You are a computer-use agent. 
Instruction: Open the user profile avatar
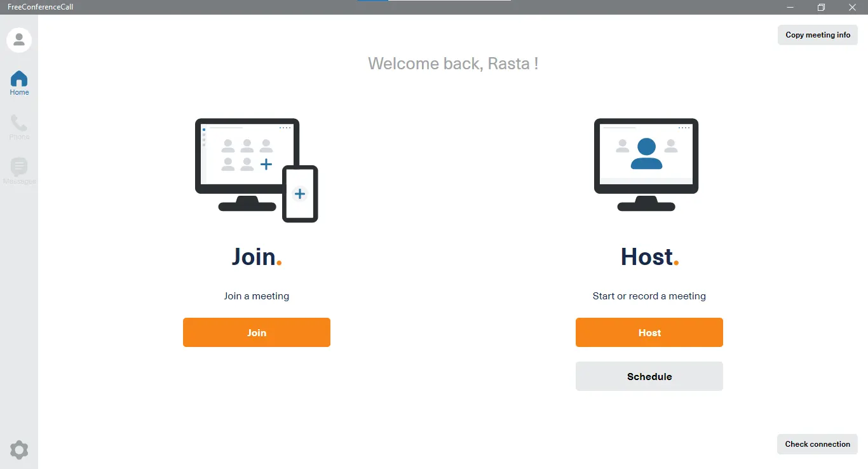(x=19, y=40)
